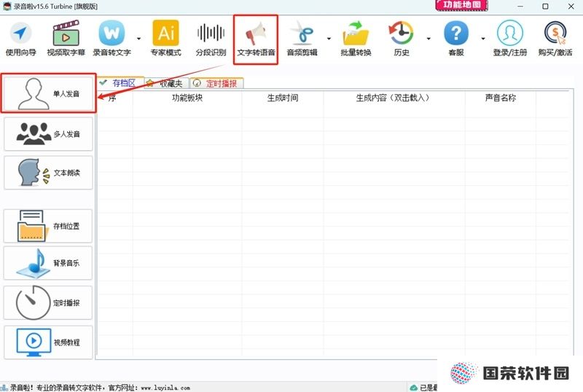Viewport: 583px width, 392px height.
Task: Click the 声音名称 column header
Action: click(501, 98)
